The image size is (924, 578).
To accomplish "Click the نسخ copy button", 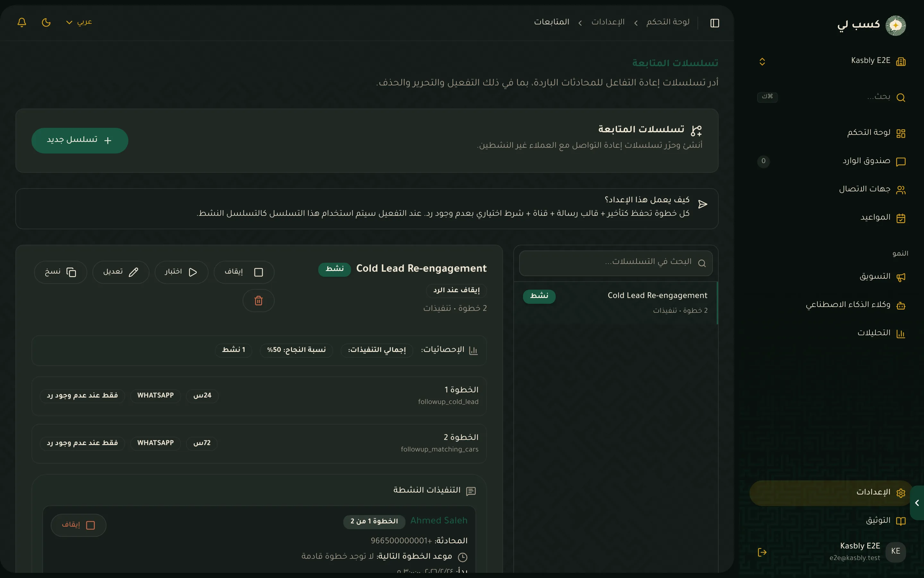I will tap(60, 272).
